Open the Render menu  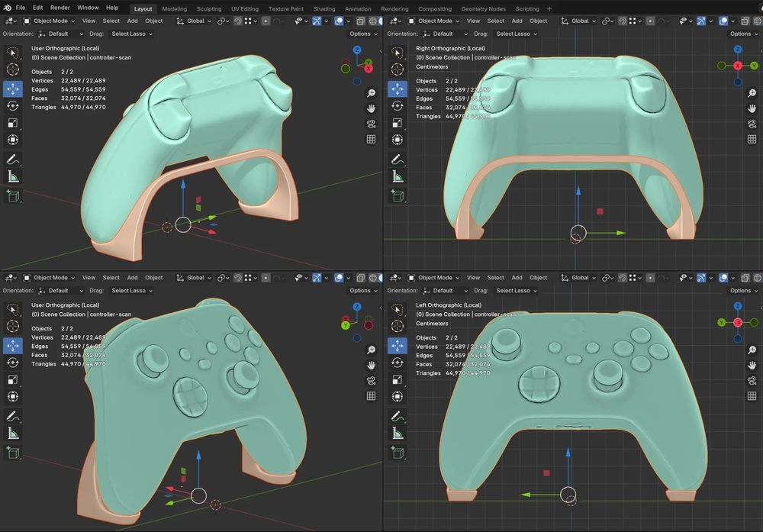pos(60,8)
